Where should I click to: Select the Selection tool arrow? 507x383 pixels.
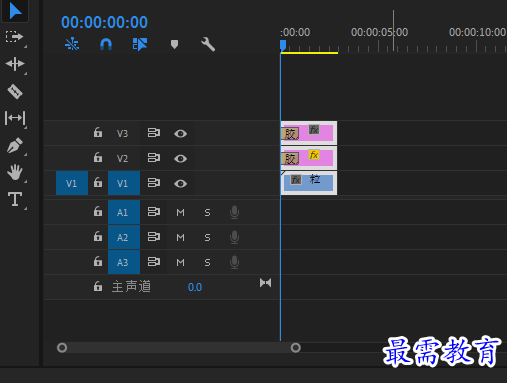[x=15, y=11]
